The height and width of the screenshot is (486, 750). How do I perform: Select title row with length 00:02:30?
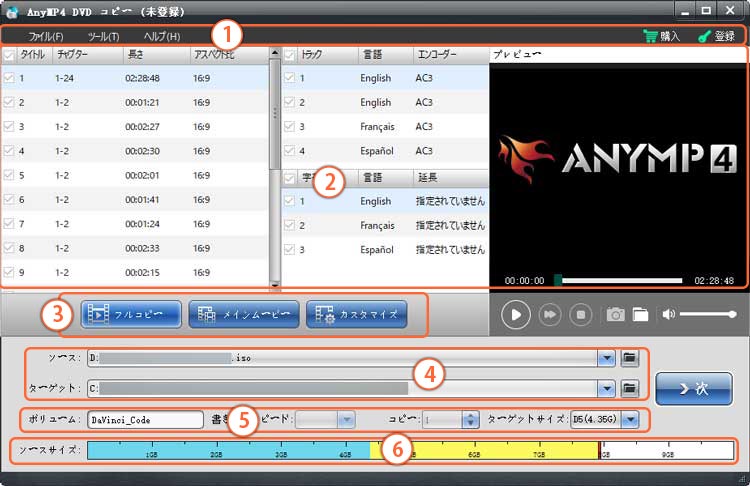[x=135, y=151]
